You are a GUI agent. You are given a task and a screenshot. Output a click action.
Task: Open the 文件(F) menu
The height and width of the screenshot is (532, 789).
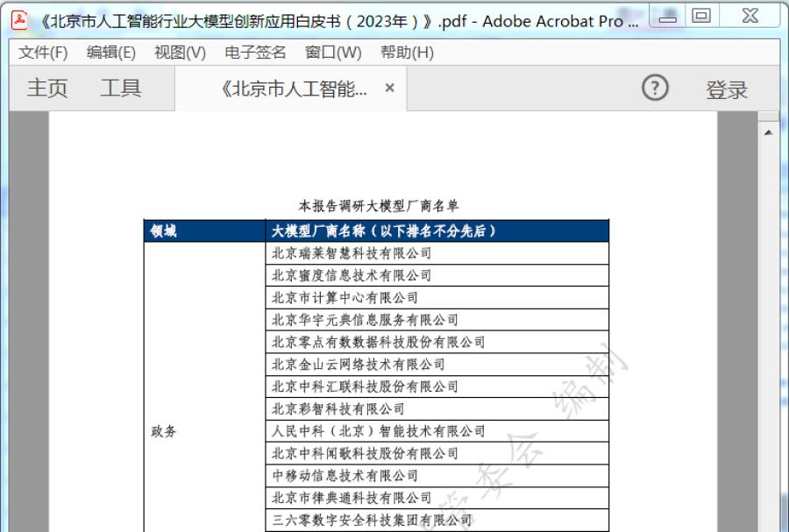pos(43,53)
